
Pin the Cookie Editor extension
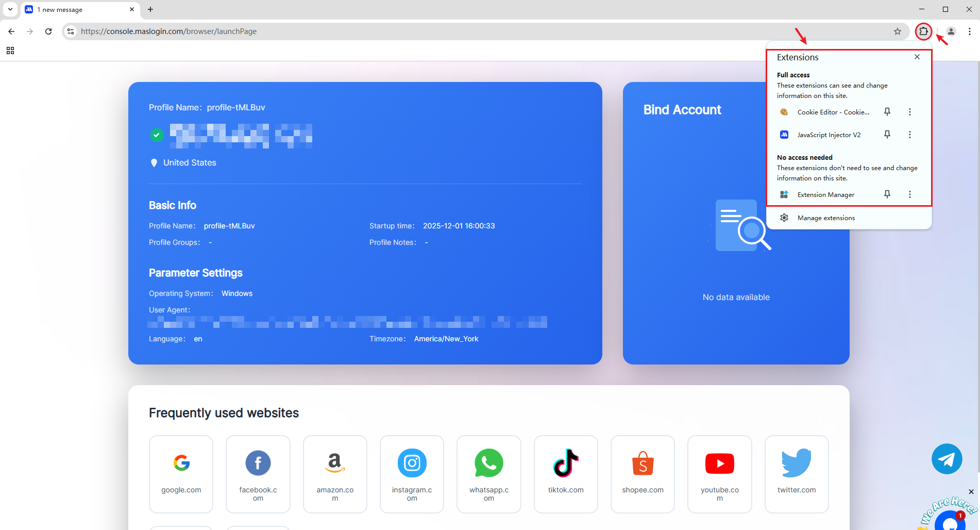click(x=887, y=112)
